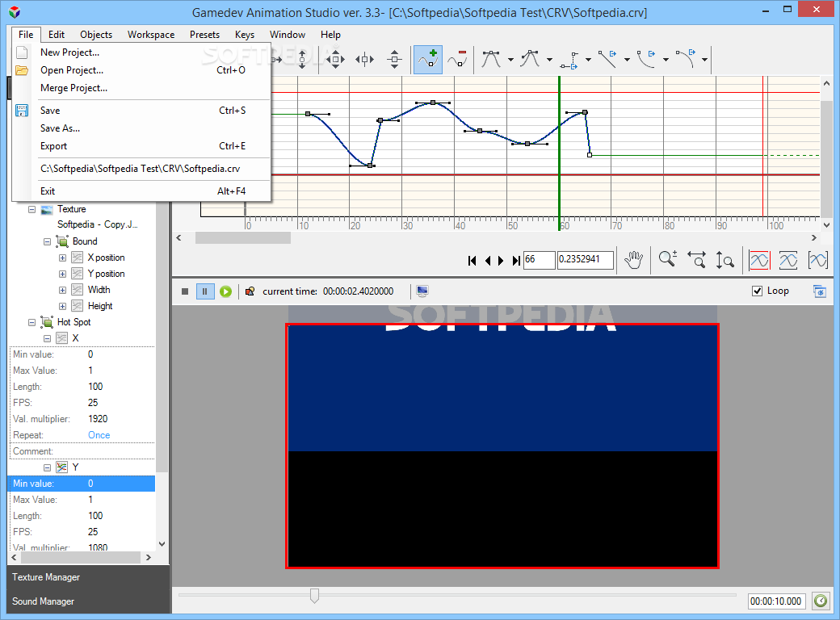Play the animation preview
The height and width of the screenshot is (620, 840).
pyautogui.click(x=225, y=291)
